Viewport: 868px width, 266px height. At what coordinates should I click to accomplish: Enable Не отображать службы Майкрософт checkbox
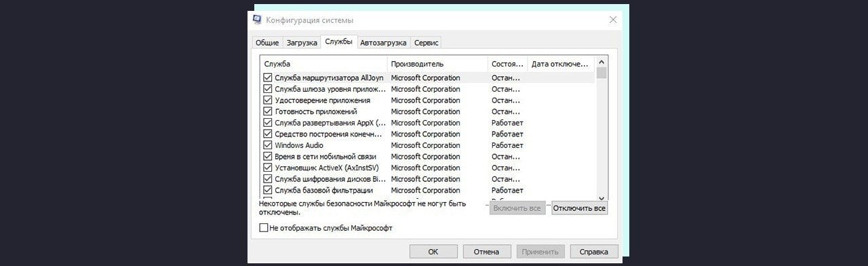[x=264, y=228]
